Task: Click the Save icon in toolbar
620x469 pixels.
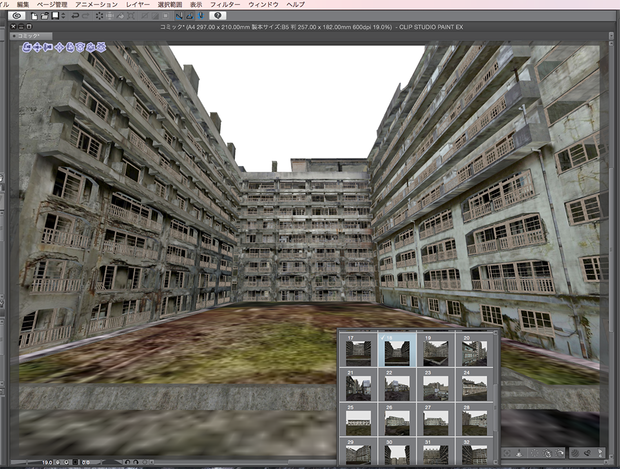Action: 55,16
